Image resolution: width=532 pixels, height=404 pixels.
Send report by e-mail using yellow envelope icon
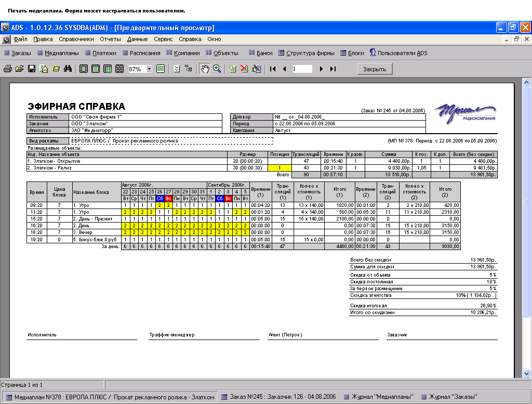56,69
